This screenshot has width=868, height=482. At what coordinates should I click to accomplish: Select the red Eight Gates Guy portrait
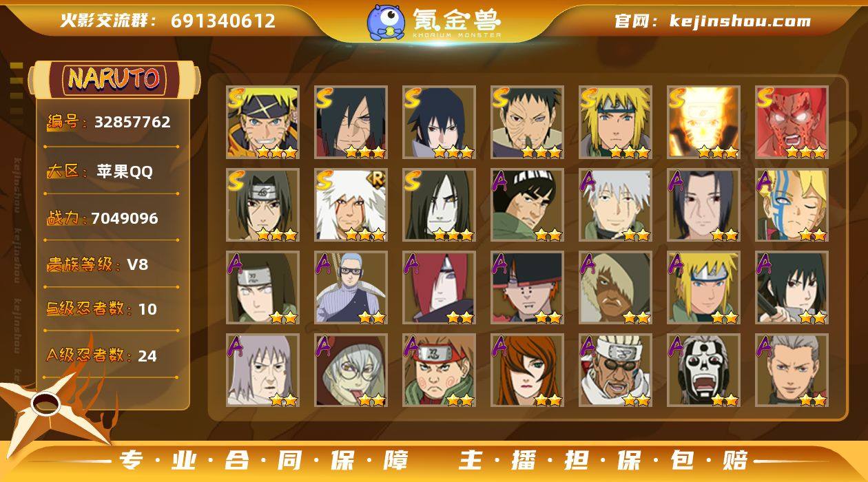click(792, 123)
